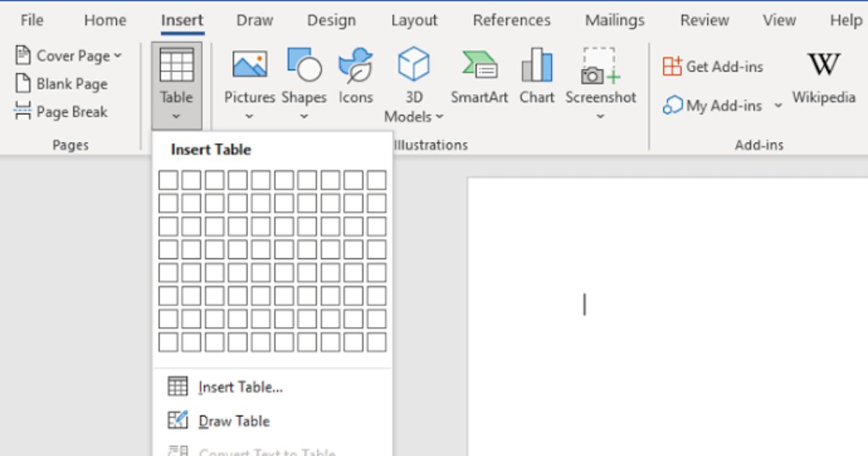Click the Draw Table pencil icon

[x=177, y=421]
